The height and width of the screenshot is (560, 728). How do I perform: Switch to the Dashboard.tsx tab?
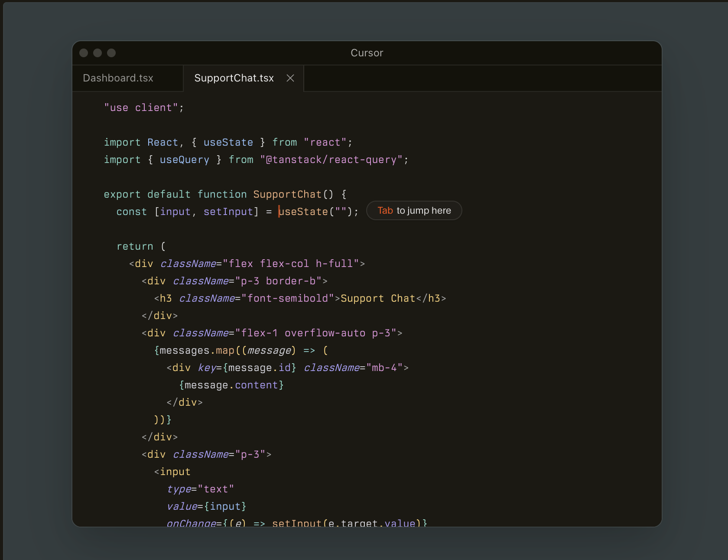pyautogui.click(x=118, y=78)
